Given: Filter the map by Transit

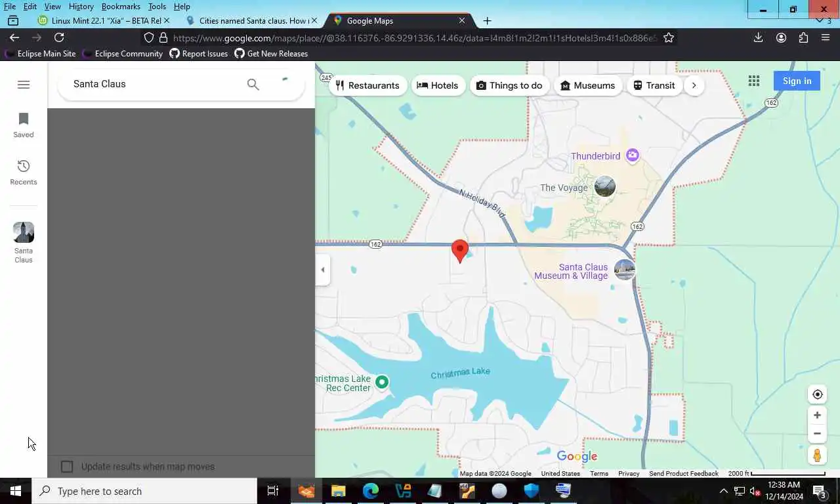Looking at the screenshot, I should pos(654,85).
